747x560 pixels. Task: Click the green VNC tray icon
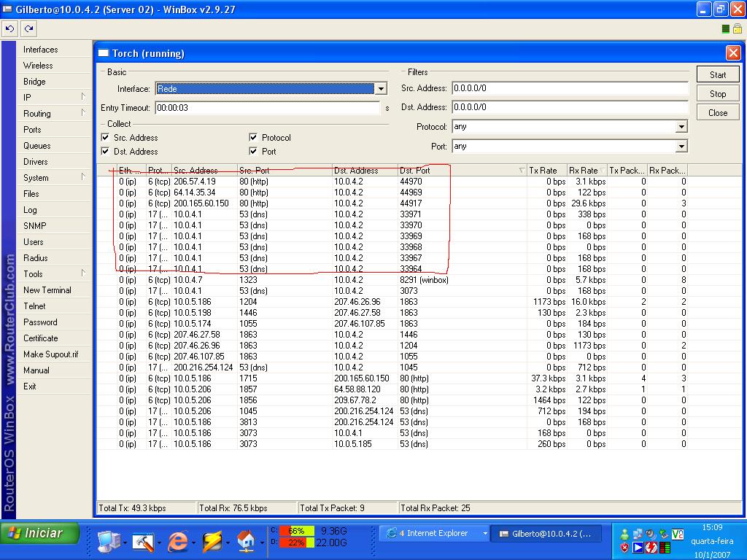(x=678, y=534)
